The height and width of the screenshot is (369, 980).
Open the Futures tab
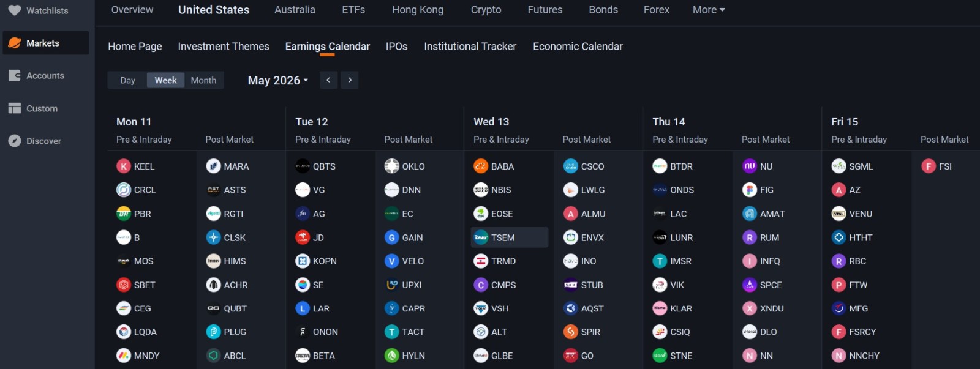click(x=545, y=10)
